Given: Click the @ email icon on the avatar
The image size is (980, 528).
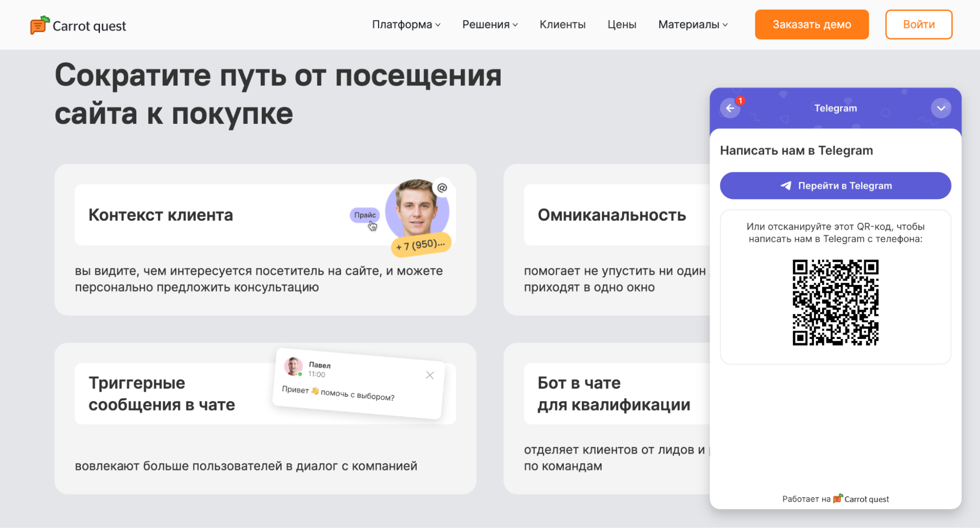Looking at the screenshot, I should (x=442, y=188).
